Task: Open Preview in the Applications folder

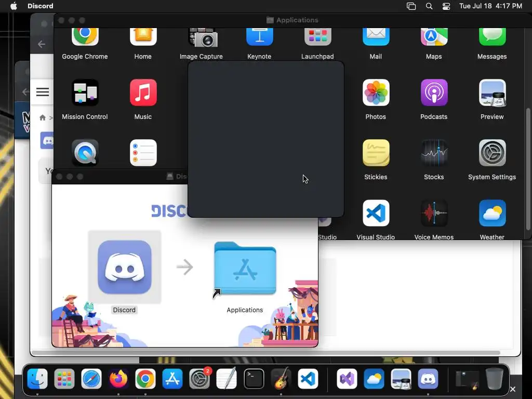Action: tap(493, 92)
